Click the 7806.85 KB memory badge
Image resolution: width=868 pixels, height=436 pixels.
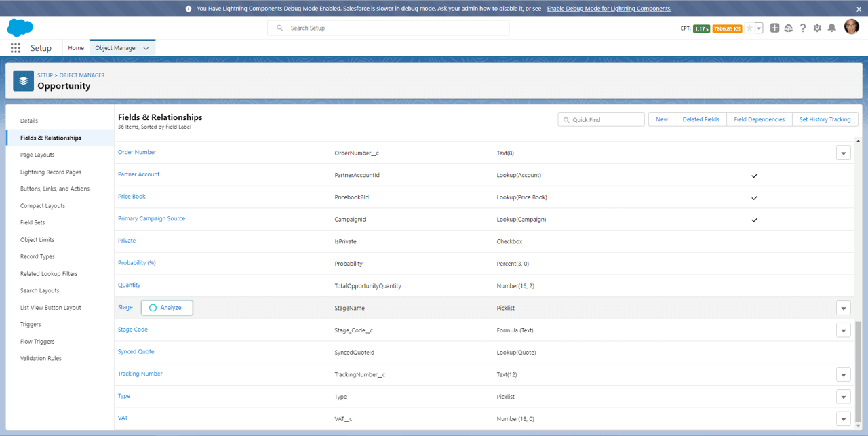[727, 28]
